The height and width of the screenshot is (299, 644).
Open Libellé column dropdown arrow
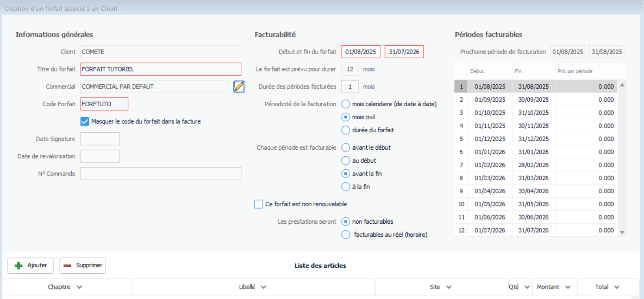[x=263, y=287]
